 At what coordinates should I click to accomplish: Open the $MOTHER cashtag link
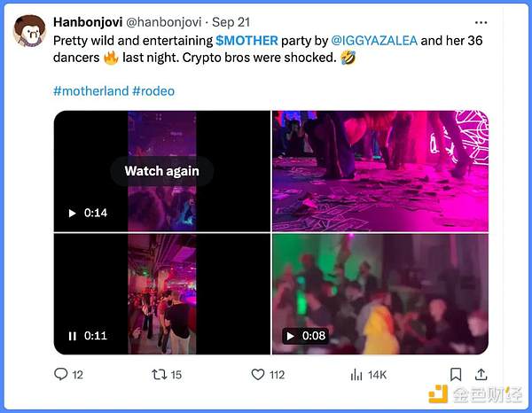(246, 41)
